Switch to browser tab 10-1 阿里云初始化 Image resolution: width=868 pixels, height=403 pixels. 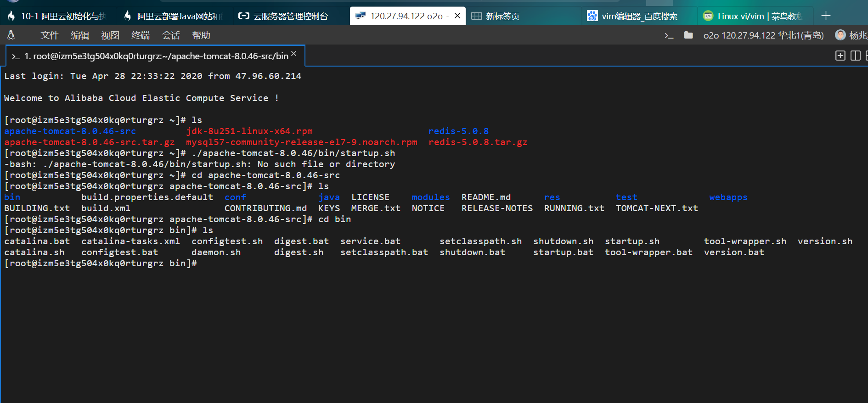[x=57, y=16]
